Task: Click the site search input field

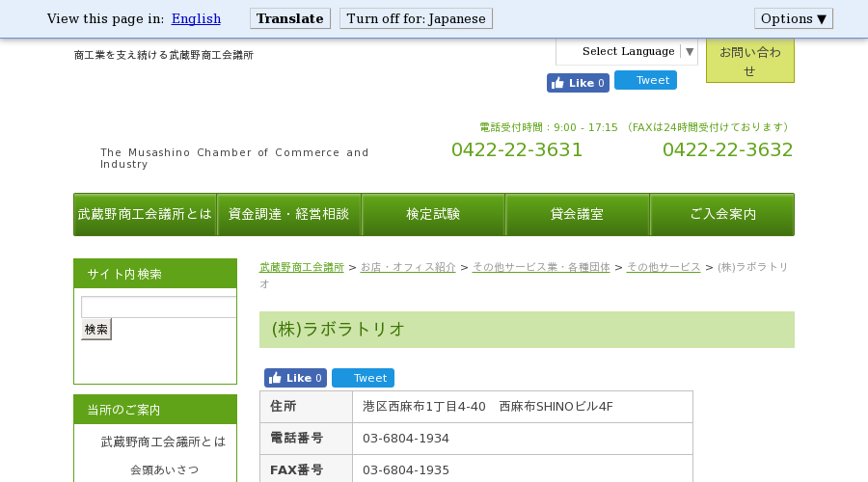Action: (159, 308)
